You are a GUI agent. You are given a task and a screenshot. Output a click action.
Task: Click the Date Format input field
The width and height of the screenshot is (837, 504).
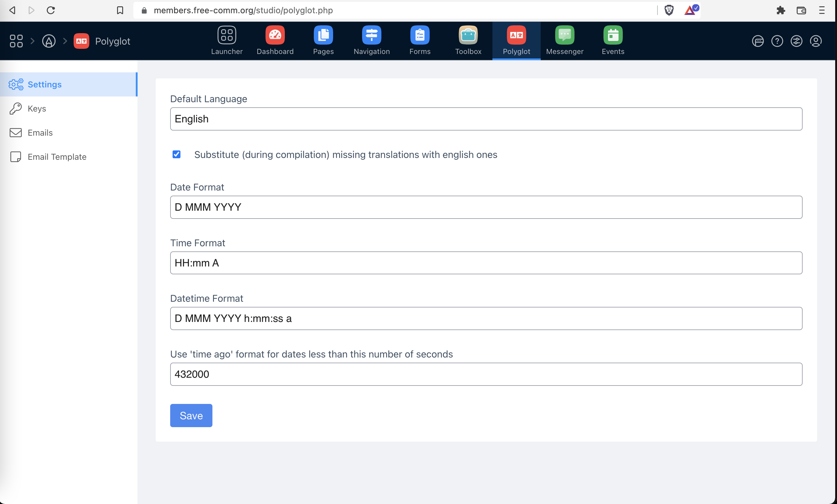coord(486,207)
